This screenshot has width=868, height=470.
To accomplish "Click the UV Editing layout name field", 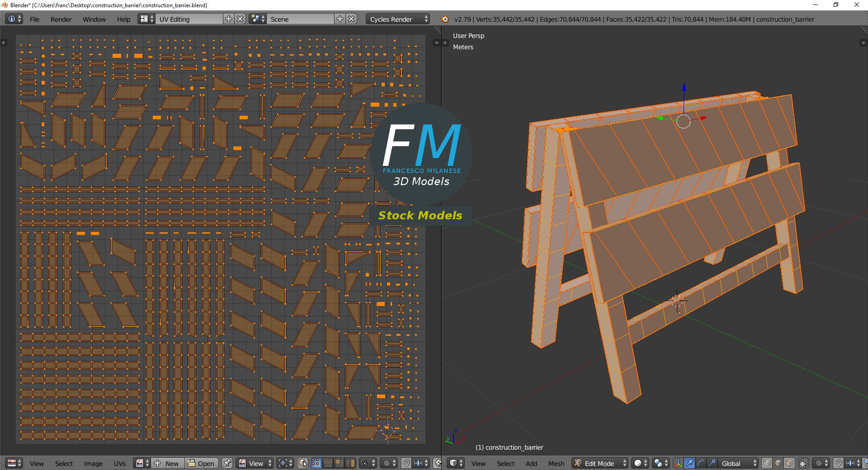I will click(189, 19).
